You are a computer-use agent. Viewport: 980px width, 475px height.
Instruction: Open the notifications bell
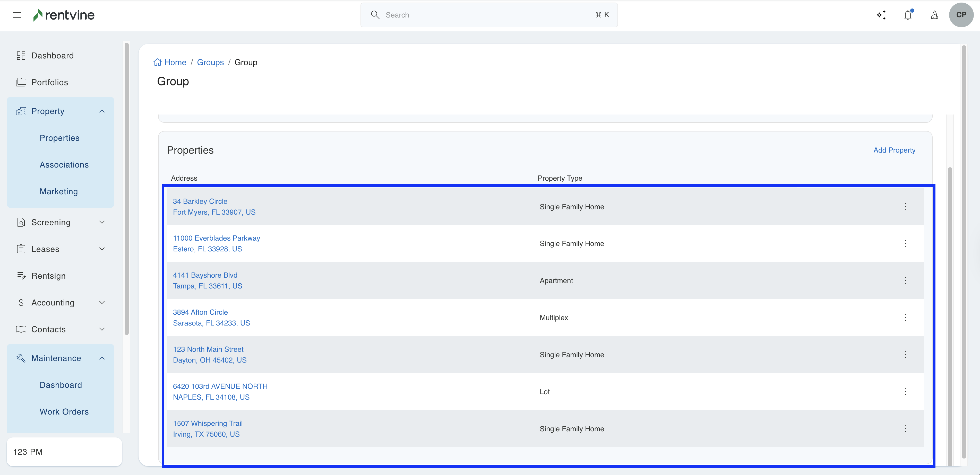(908, 15)
